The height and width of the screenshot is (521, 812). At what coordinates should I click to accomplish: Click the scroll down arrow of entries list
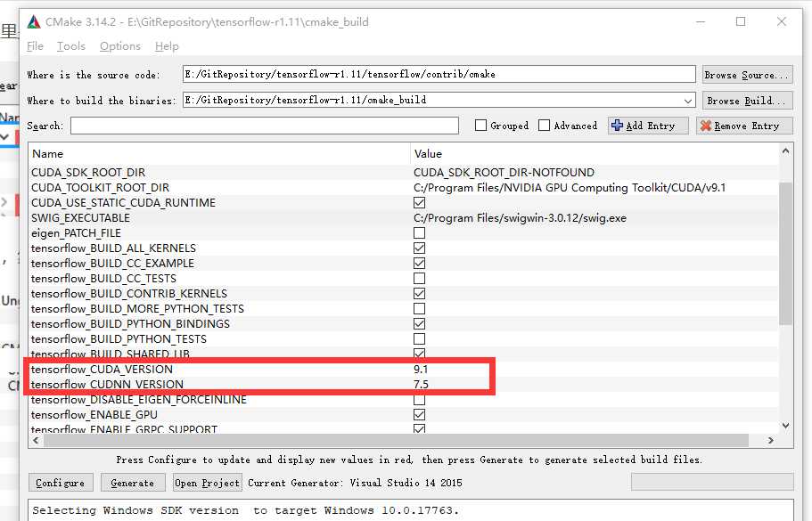tap(785, 426)
